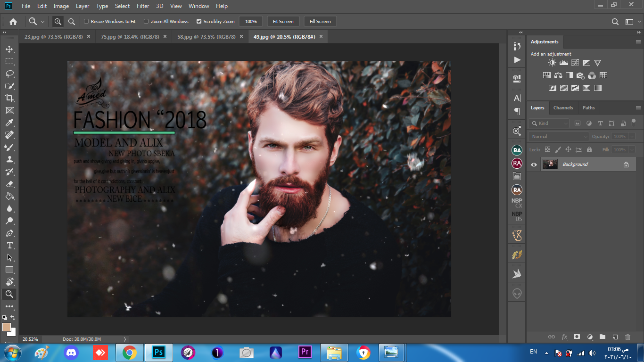Choose the Zoom In mode icon
Viewport: 644px width, 362px height.
pyautogui.click(x=58, y=21)
